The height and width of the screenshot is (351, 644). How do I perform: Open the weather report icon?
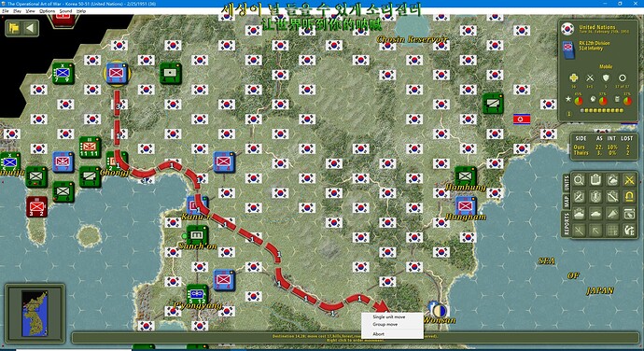pyautogui.click(x=612, y=180)
